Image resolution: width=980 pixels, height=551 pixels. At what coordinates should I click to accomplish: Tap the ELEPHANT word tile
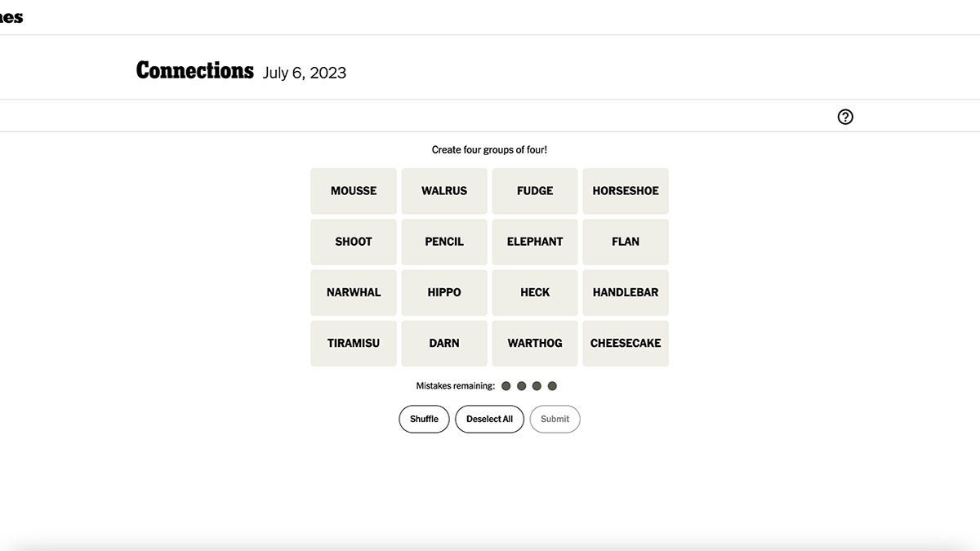535,242
